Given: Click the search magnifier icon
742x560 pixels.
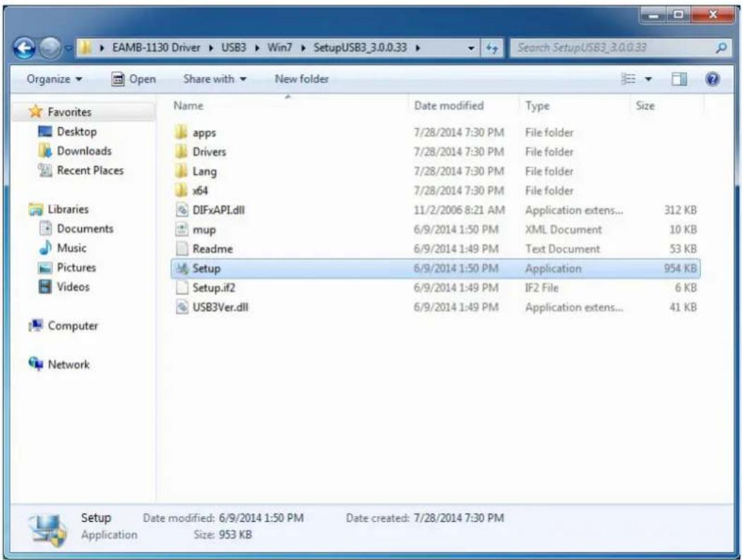Looking at the screenshot, I should 722,48.
